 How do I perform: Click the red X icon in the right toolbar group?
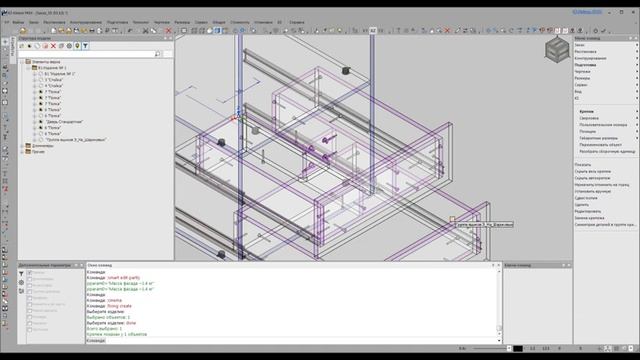click(x=447, y=31)
